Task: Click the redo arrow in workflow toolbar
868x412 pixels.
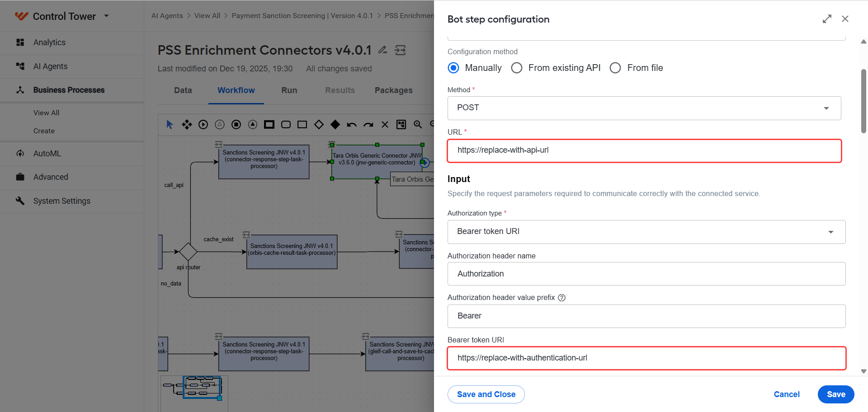Action: (368, 125)
